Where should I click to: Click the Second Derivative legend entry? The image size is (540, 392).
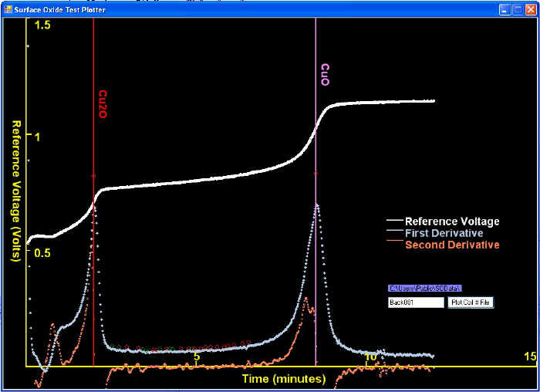click(451, 245)
